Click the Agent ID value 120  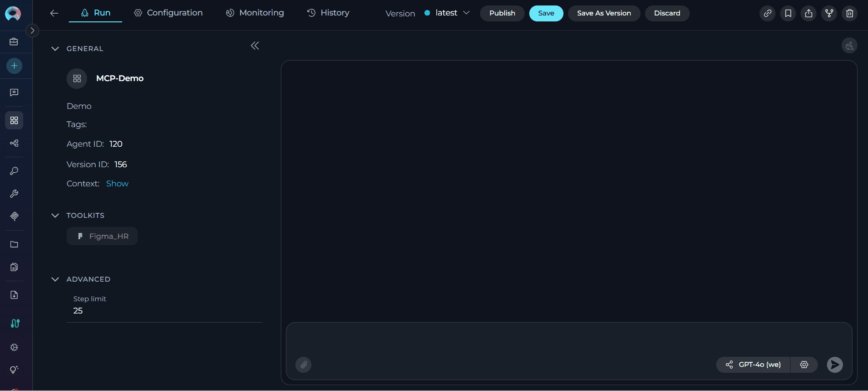click(x=116, y=144)
